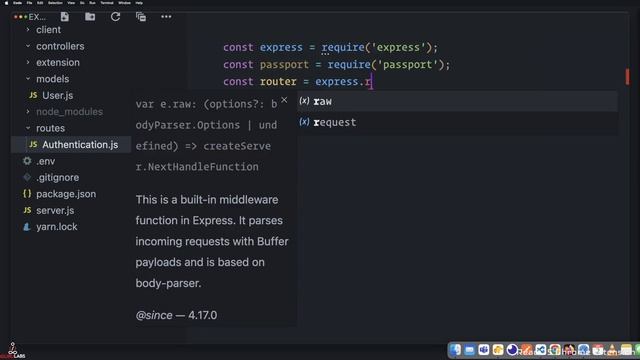
Task: Click 'express' variable on first code line
Action: (281, 47)
